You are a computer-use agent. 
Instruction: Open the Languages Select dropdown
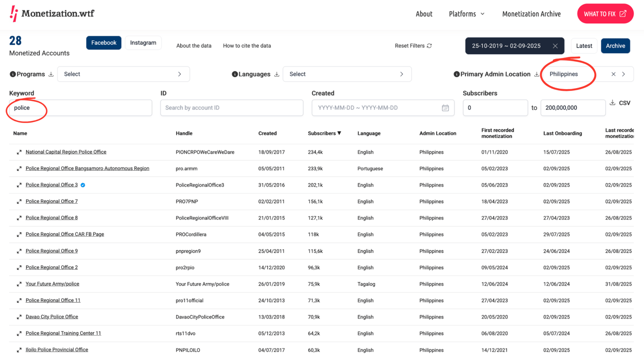[347, 74]
